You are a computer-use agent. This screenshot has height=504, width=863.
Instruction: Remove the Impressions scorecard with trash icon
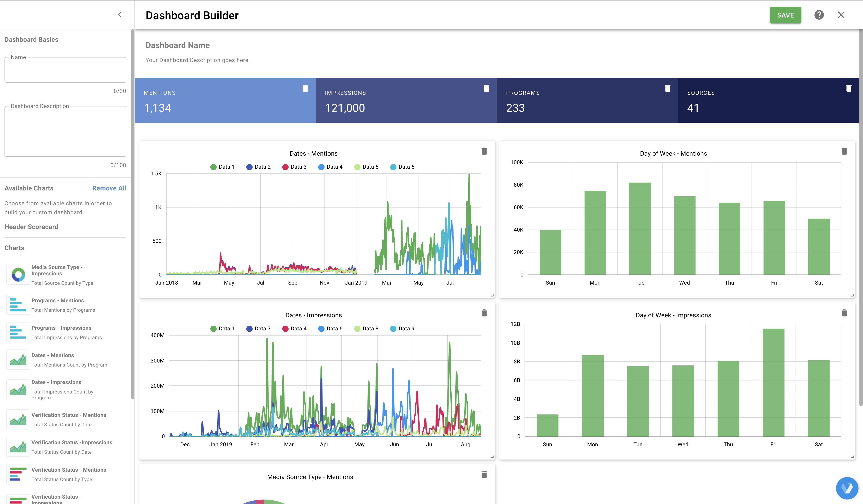[x=486, y=88]
